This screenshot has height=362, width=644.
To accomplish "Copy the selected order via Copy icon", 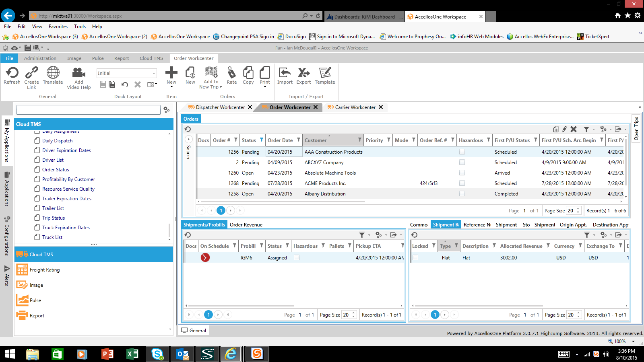I will pos(248,74).
